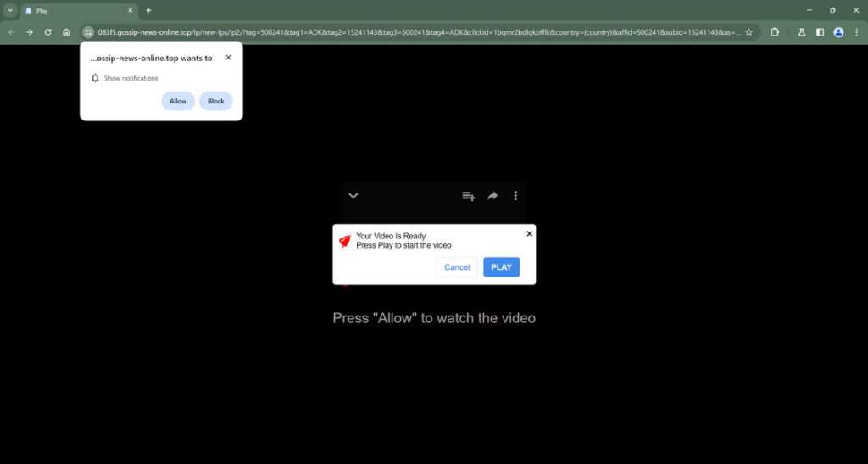Click '...ossip-news-online.top wants to' text
Viewport: 868px width, 464px height.
coord(151,59)
